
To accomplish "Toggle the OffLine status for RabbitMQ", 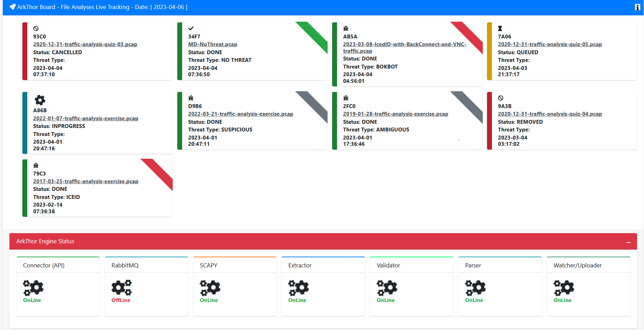I will point(121,300).
